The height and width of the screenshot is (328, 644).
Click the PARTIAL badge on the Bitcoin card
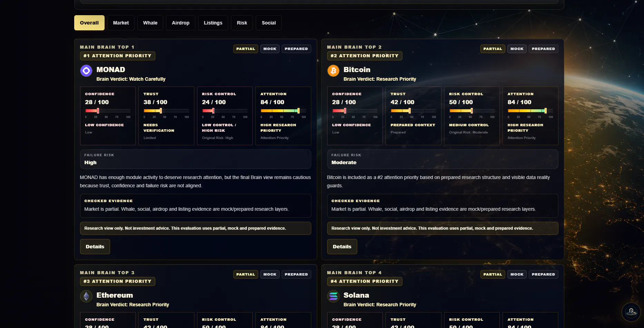pyautogui.click(x=493, y=49)
